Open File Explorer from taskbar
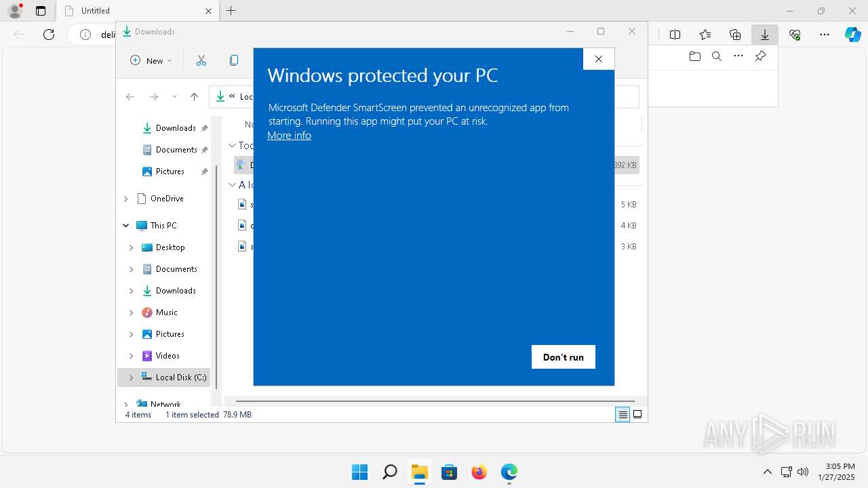868x488 pixels. tap(420, 472)
